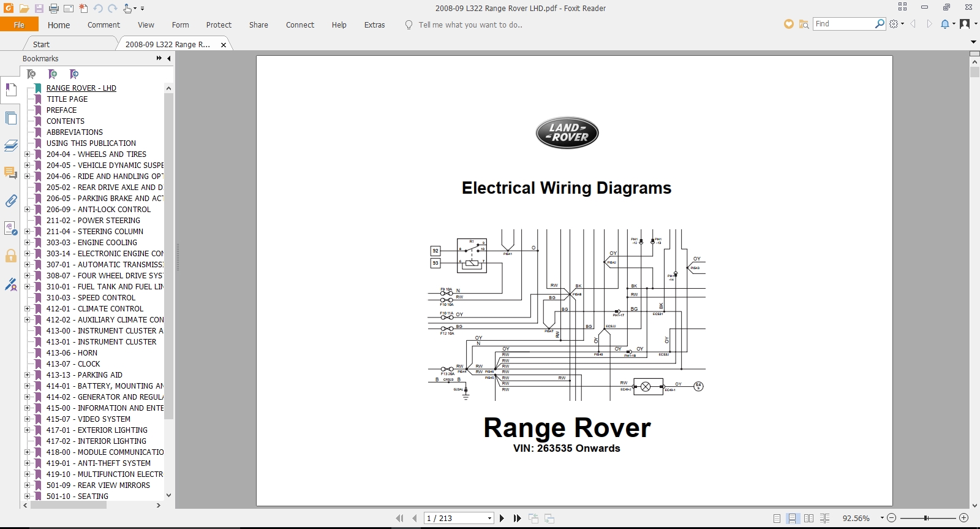Add a new bookmark using the add bookmark icon
The width and height of the screenshot is (980, 529).
coord(53,74)
